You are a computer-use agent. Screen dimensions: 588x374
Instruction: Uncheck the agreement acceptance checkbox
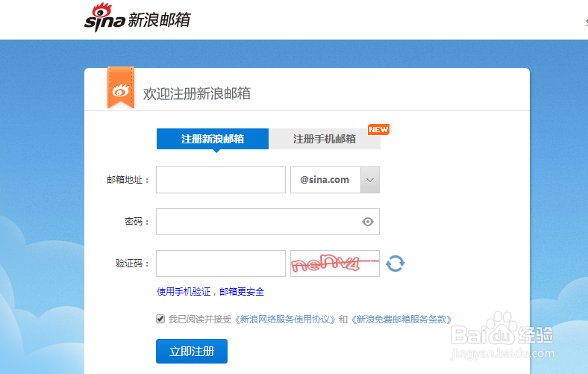pos(160,319)
